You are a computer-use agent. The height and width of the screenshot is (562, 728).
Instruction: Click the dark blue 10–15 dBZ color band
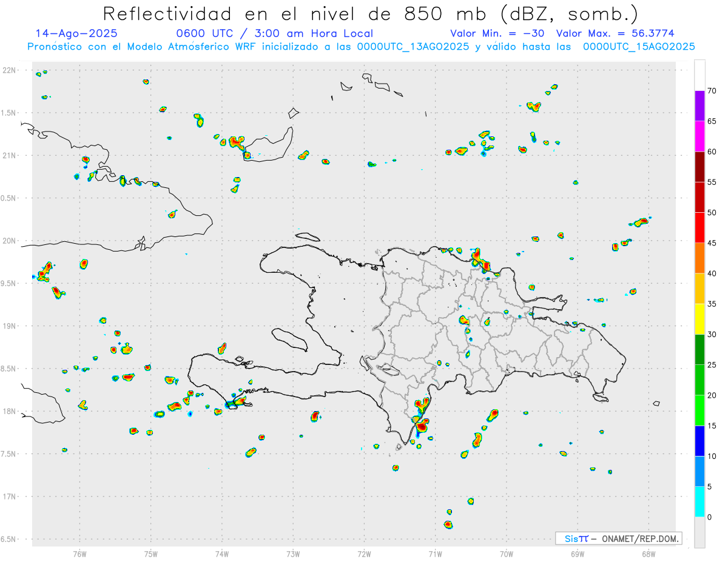tap(700, 441)
